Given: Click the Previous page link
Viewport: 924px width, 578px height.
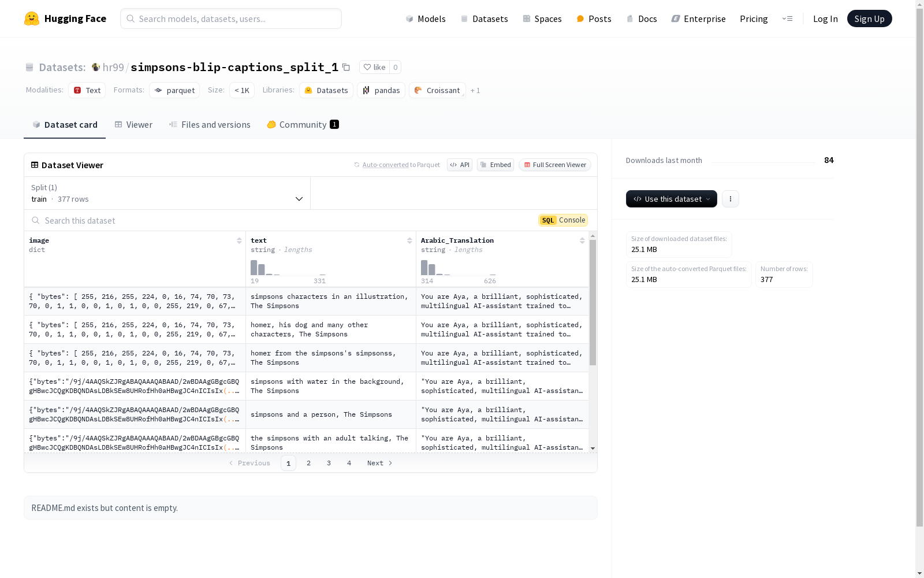Looking at the screenshot, I should click(249, 463).
